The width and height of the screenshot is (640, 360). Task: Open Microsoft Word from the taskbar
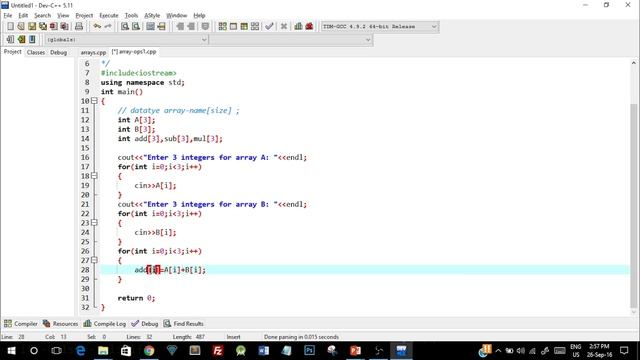tap(263, 351)
